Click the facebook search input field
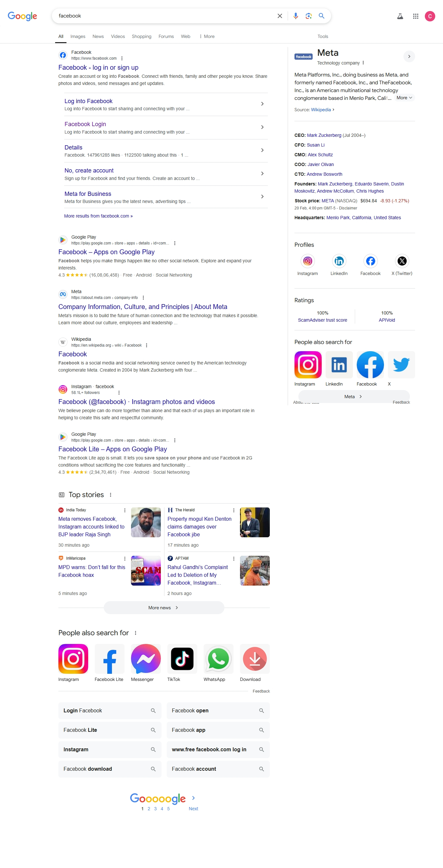The width and height of the screenshot is (443, 868). coord(165,16)
